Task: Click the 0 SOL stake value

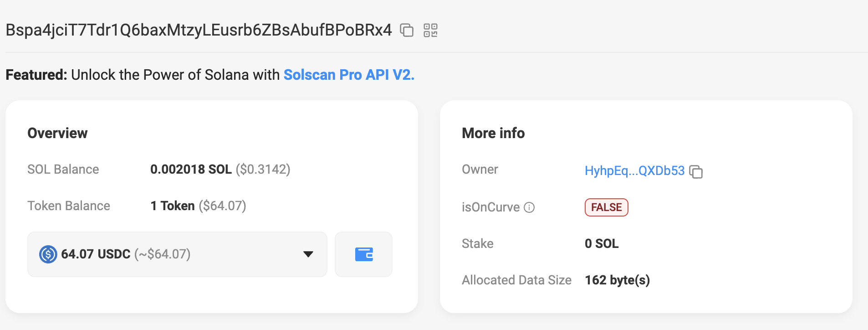Action: coord(602,244)
